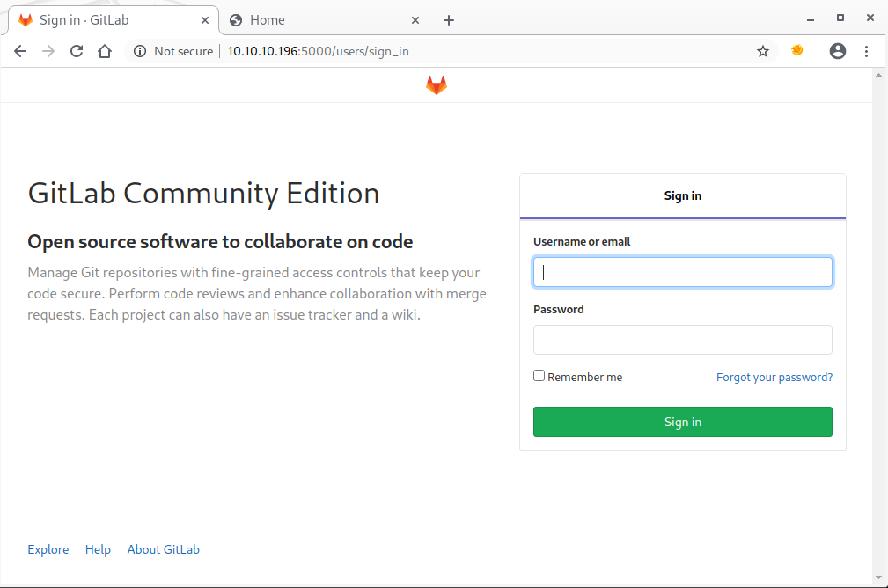Click scrollbar down arrow

pyautogui.click(x=878, y=577)
